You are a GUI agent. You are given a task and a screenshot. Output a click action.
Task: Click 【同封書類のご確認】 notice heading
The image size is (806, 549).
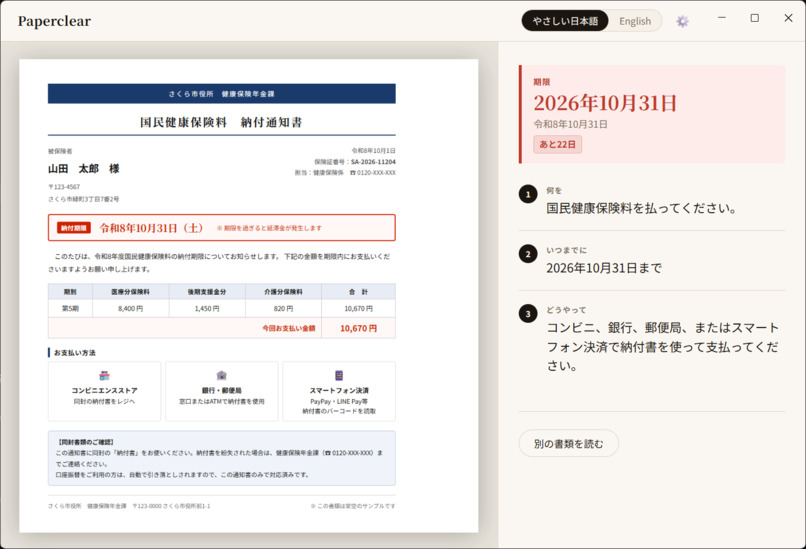tap(85, 442)
